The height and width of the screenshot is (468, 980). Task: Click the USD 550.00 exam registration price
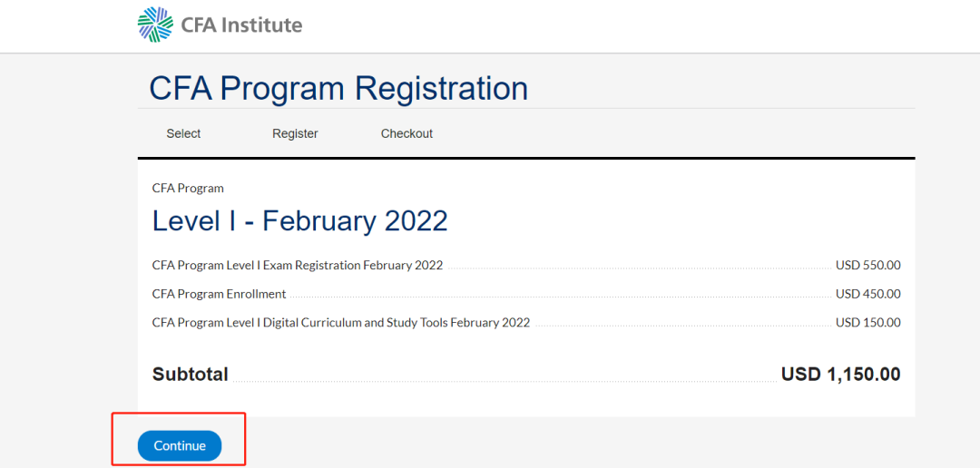click(867, 266)
